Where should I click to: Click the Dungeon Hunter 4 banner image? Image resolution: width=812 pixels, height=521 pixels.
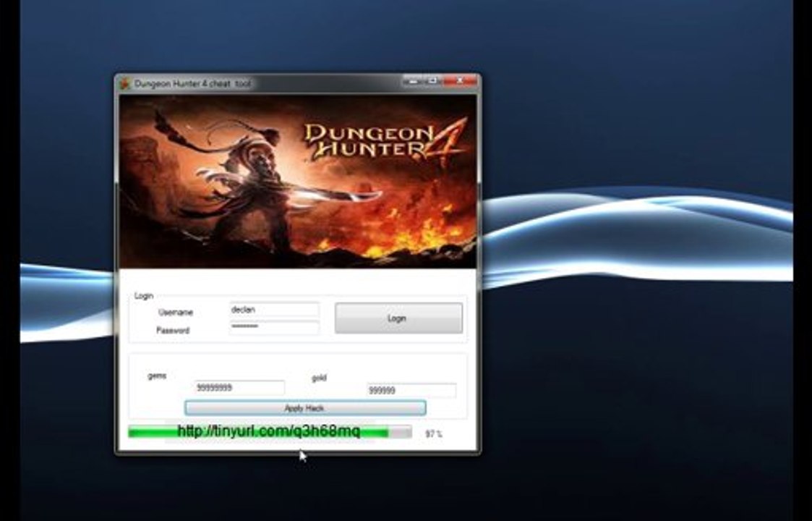(297, 182)
